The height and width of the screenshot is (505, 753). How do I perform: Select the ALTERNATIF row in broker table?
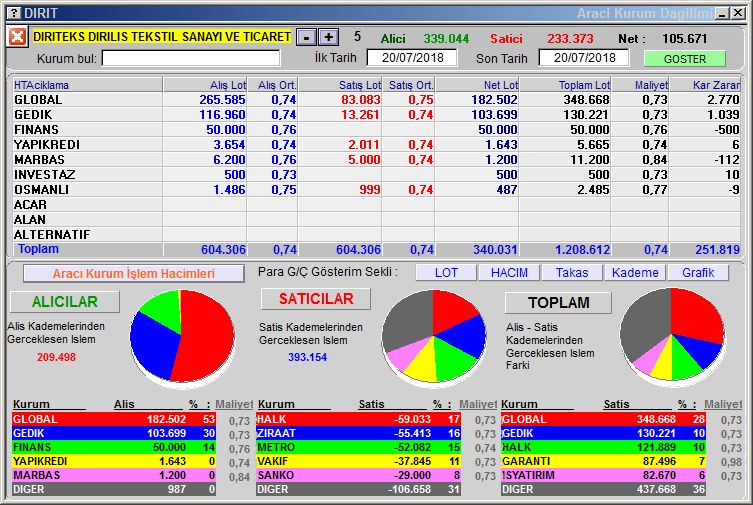coord(376,234)
